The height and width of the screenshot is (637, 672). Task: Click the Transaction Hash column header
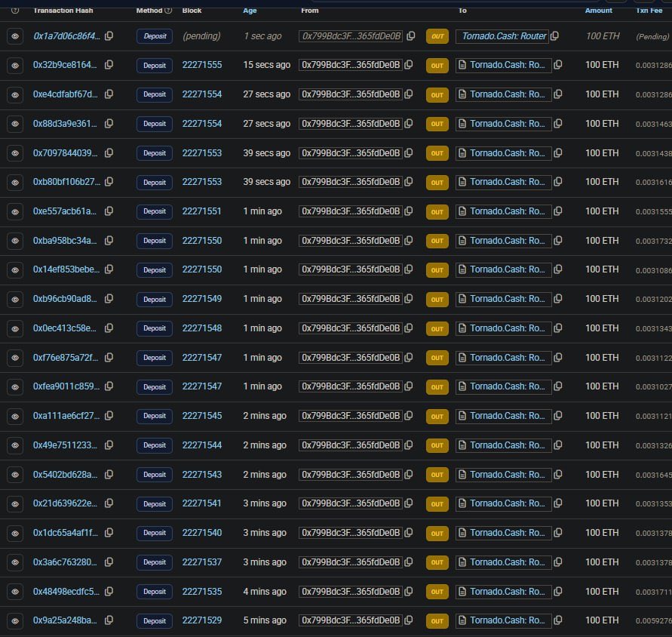pos(63,11)
